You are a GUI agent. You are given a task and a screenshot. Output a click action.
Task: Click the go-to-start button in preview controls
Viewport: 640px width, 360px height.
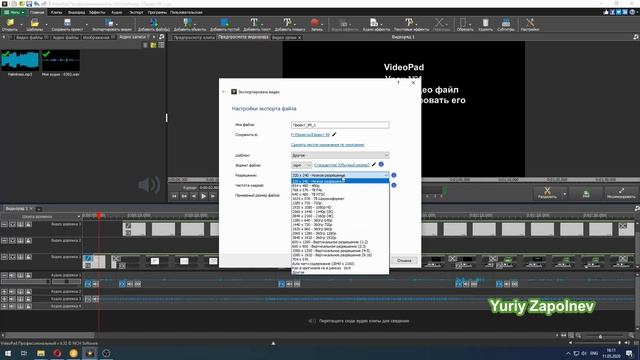(174, 196)
